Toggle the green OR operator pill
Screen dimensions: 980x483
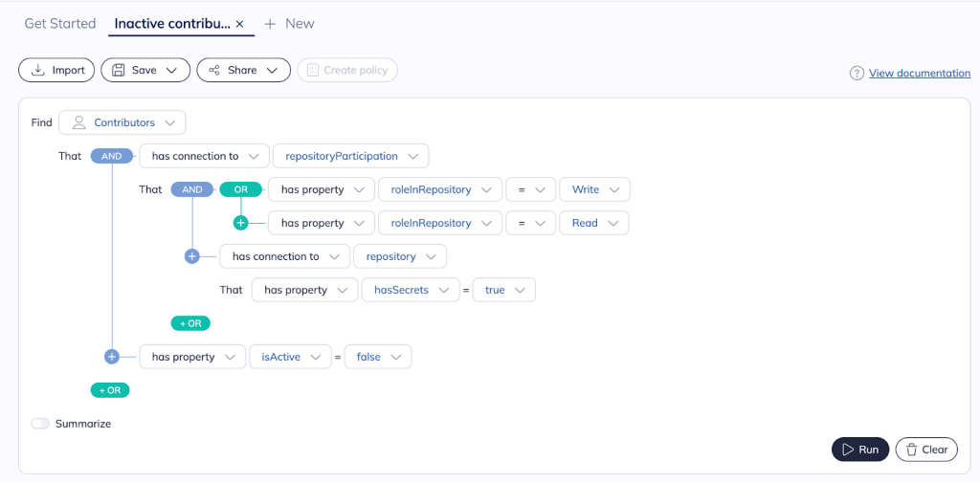(240, 189)
